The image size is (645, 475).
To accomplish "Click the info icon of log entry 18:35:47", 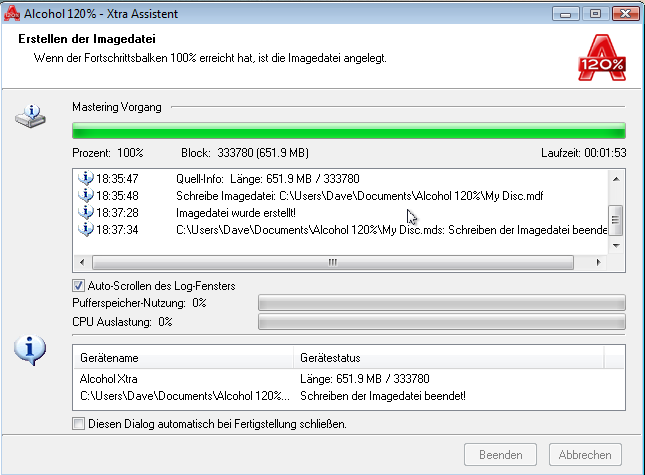I will (x=86, y=178).
